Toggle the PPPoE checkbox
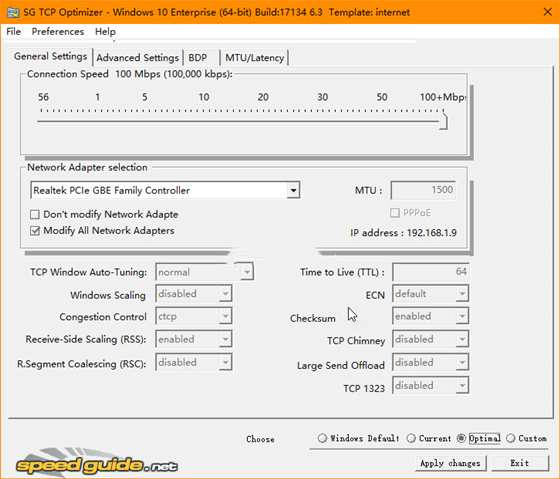The image size is (560, 479). click(395, 213)
